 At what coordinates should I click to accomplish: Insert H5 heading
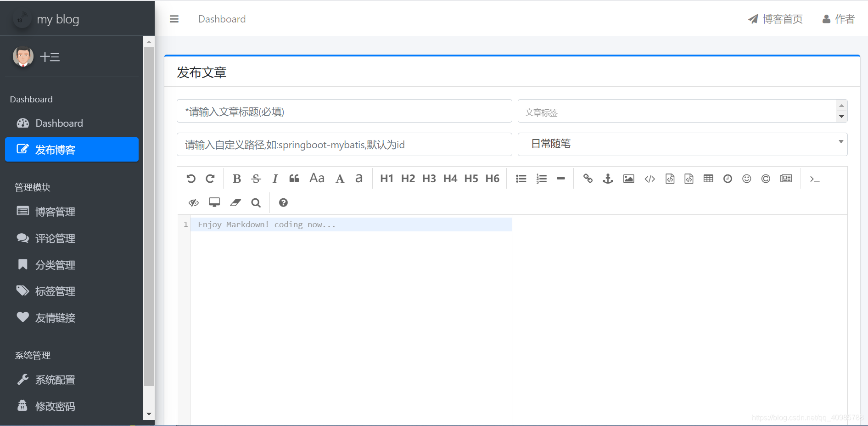[x=471, y=179]
